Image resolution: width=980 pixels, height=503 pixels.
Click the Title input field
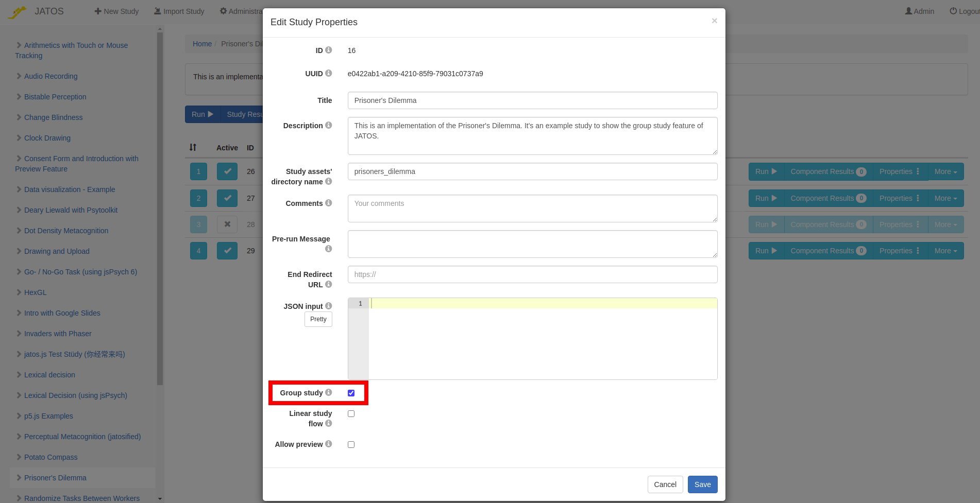[x=532, y=100]
